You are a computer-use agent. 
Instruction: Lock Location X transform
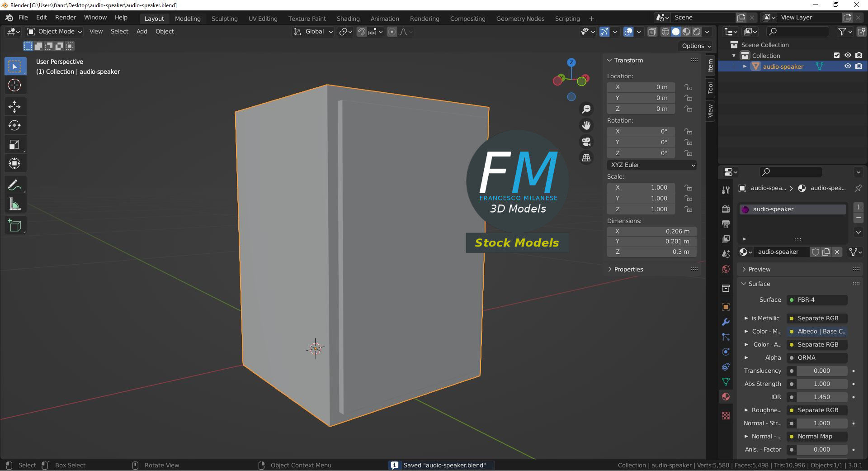pyautogui.click(x=688, y=87)
